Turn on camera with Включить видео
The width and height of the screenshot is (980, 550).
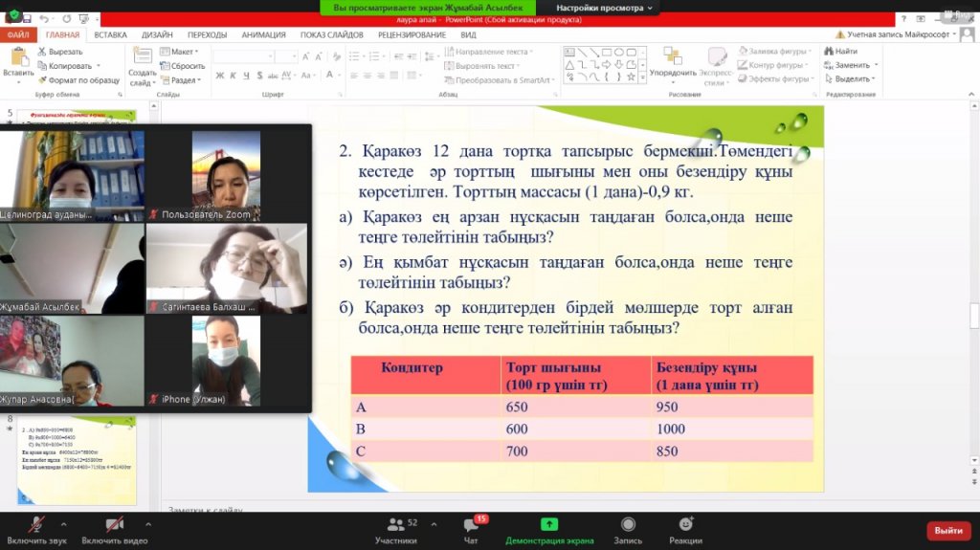pos(114,525)
